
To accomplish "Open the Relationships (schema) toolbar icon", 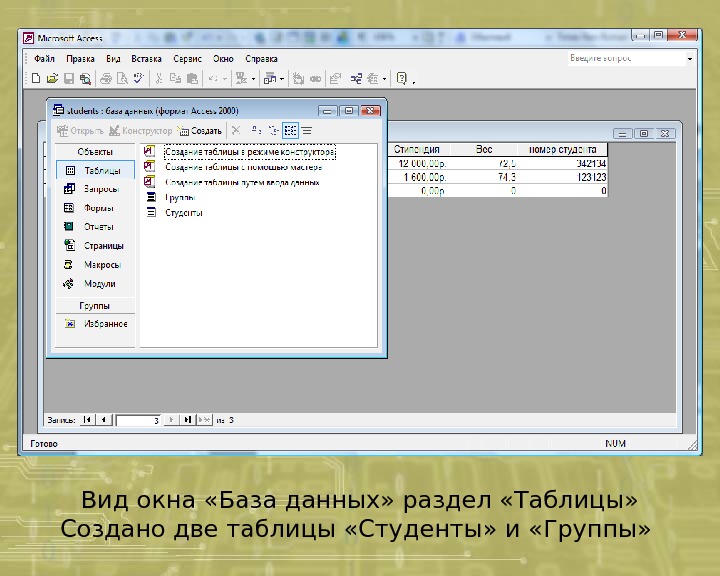I will point(356,79).
